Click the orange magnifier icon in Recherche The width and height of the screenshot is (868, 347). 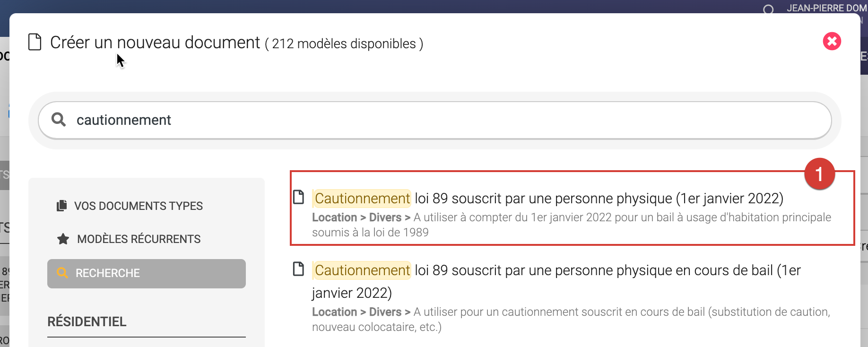point(62,273)
